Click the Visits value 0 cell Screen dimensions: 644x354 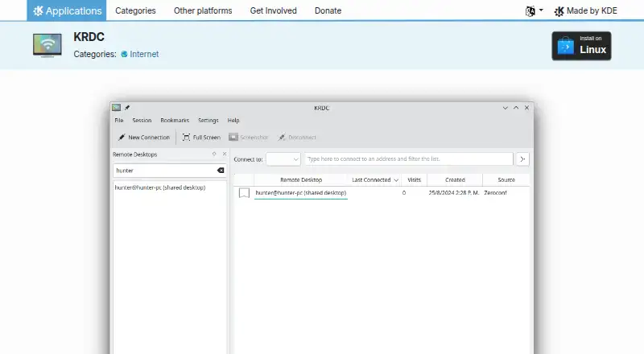pos(404,192)
